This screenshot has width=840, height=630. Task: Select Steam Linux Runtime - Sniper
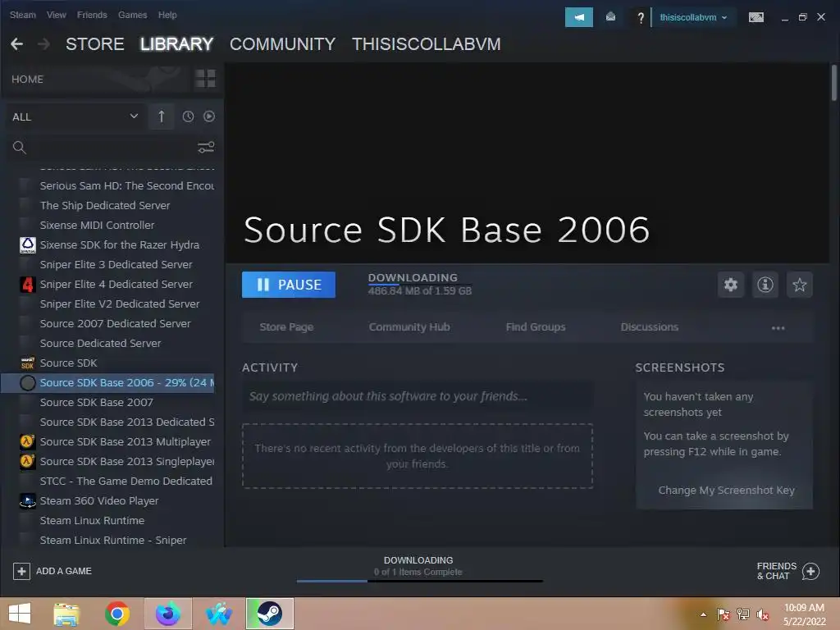point(113,540)
